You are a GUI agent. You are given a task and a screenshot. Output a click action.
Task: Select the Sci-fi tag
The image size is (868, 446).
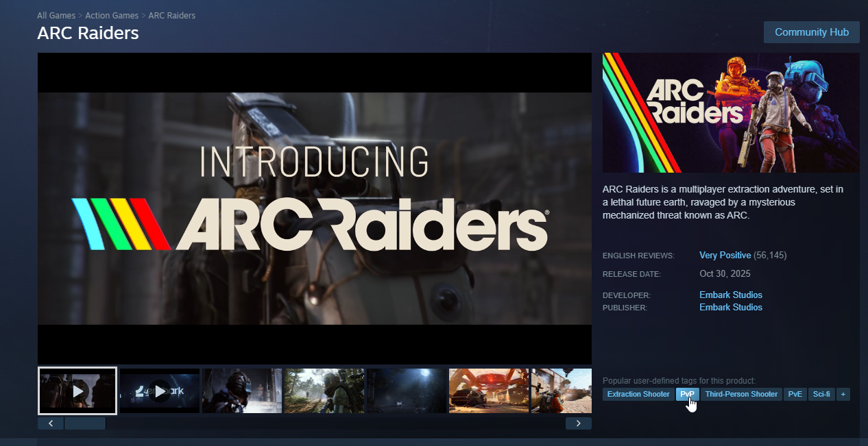[x=821, y=394]
